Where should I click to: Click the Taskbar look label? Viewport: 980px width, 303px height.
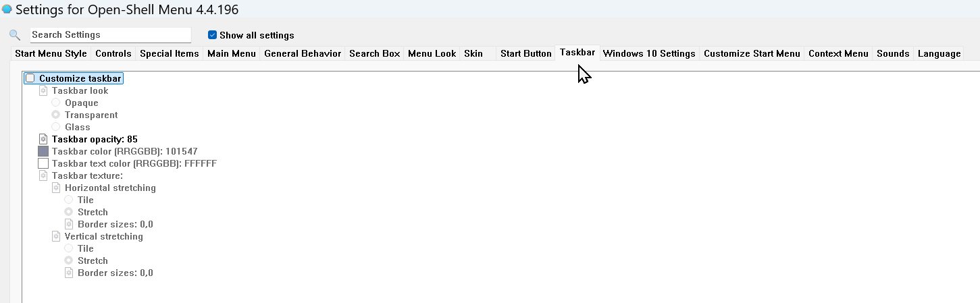tap(80, 90)
